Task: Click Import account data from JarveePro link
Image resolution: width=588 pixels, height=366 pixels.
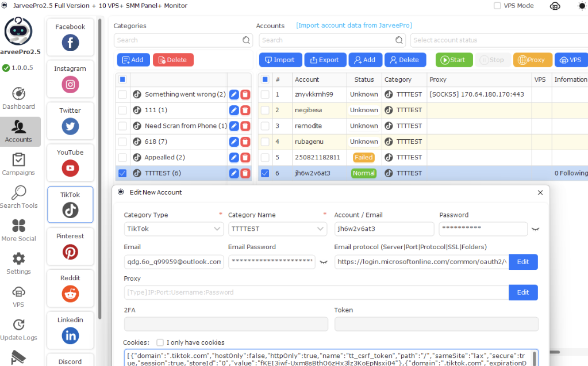Action: pyautogui.click(x=353, y=25)
